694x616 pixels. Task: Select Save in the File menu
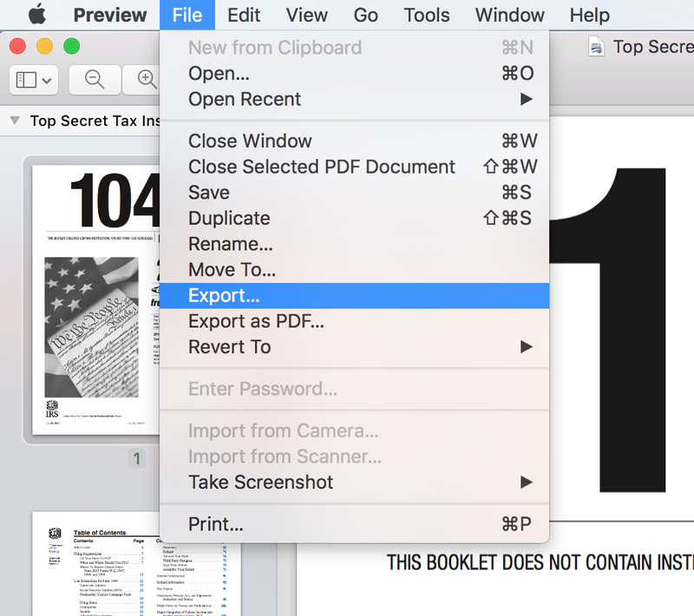tap(354, 193)
